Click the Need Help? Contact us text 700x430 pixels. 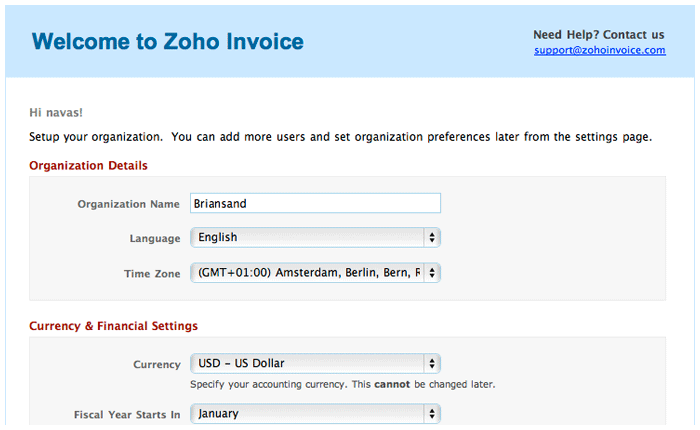click(x=599, y=34)
